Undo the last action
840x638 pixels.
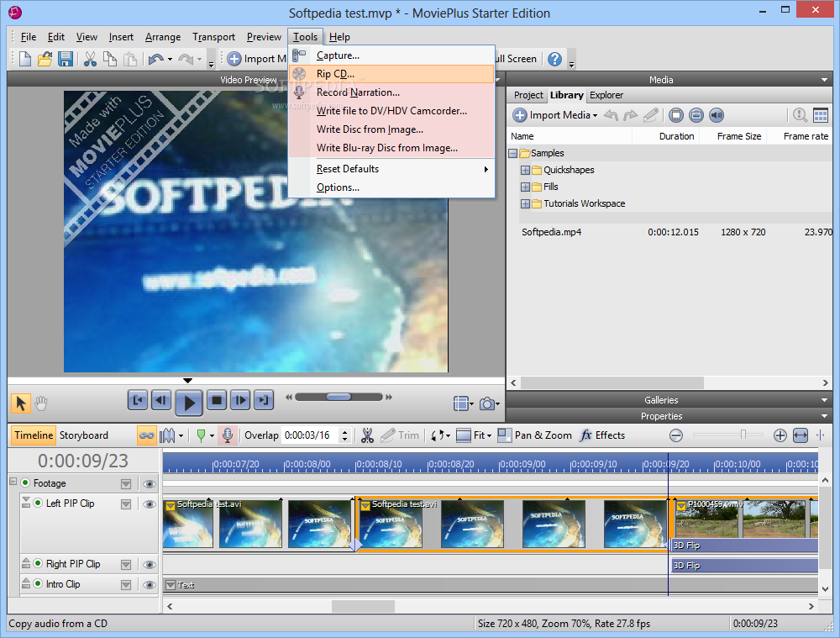click(x=156, y=59)
